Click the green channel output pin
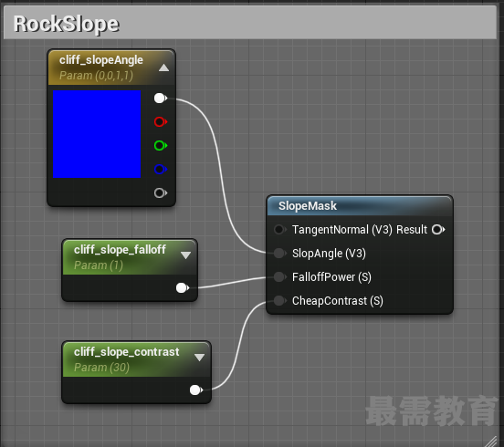 (x=161, y=146)
